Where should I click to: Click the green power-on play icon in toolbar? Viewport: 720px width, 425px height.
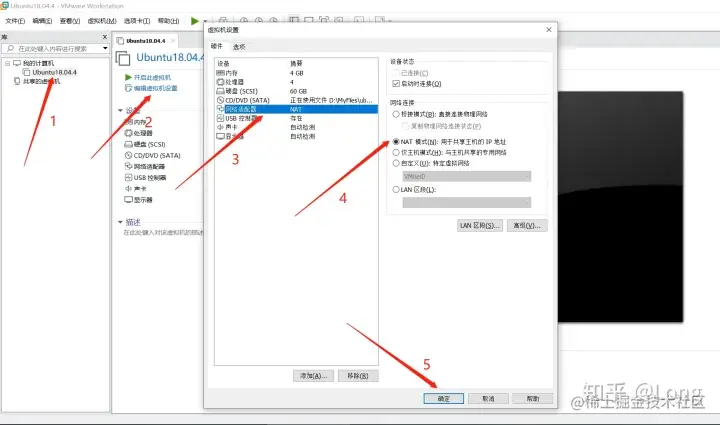[x=195, y=21]
